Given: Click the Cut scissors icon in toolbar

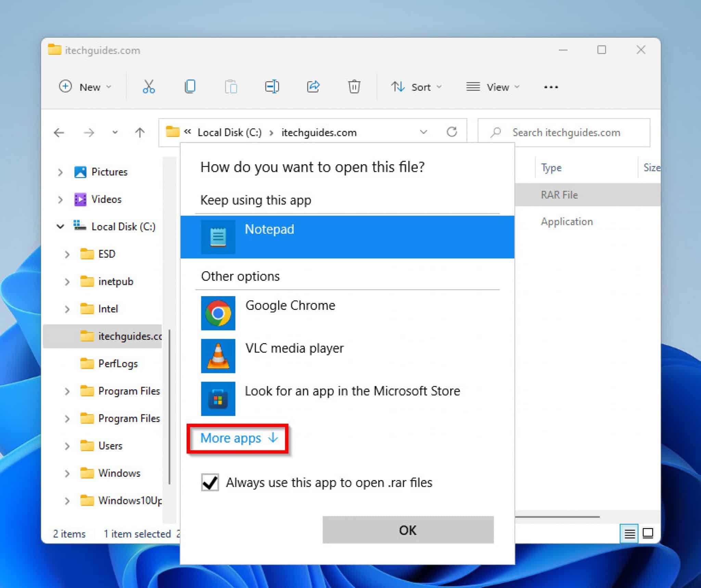Looking at the screenshot, I should point(149,87).
